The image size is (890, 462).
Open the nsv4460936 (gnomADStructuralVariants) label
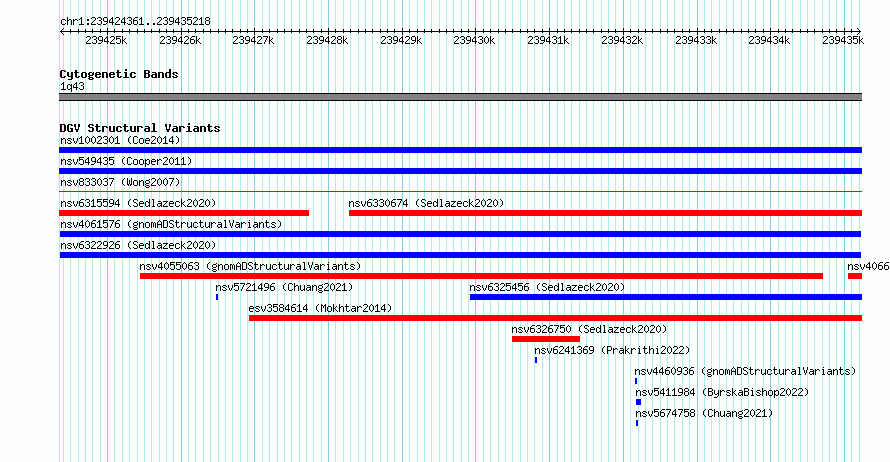(x=745, y=371)
